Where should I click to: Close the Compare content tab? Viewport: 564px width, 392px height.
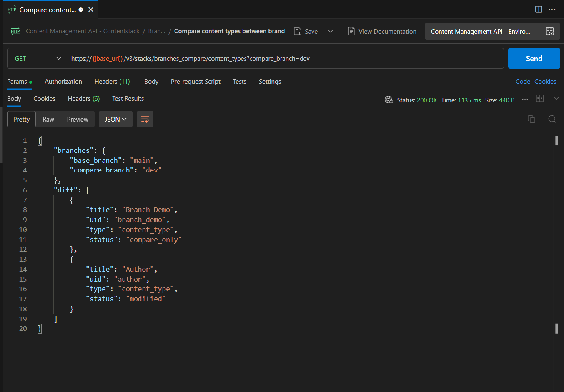[x=91, y=10]
